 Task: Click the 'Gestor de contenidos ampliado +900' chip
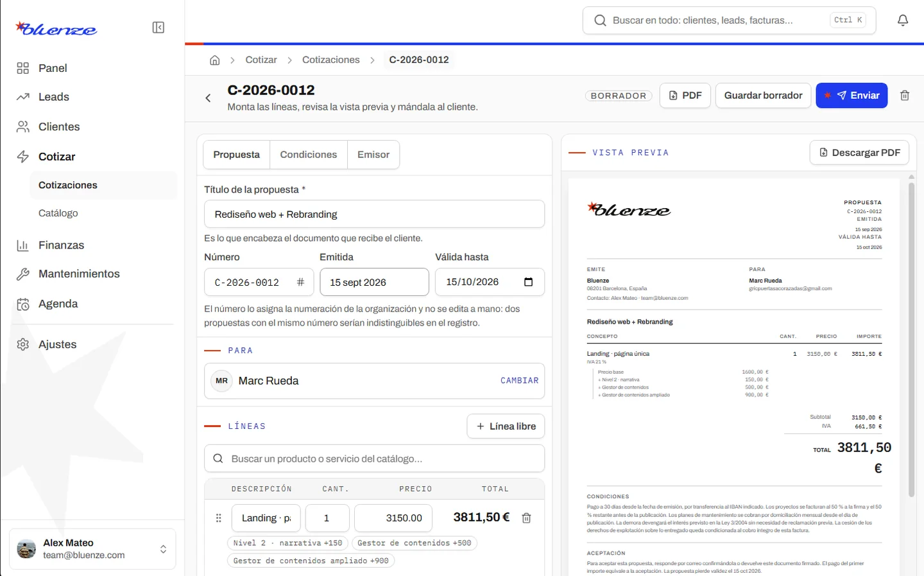[311, 561]
